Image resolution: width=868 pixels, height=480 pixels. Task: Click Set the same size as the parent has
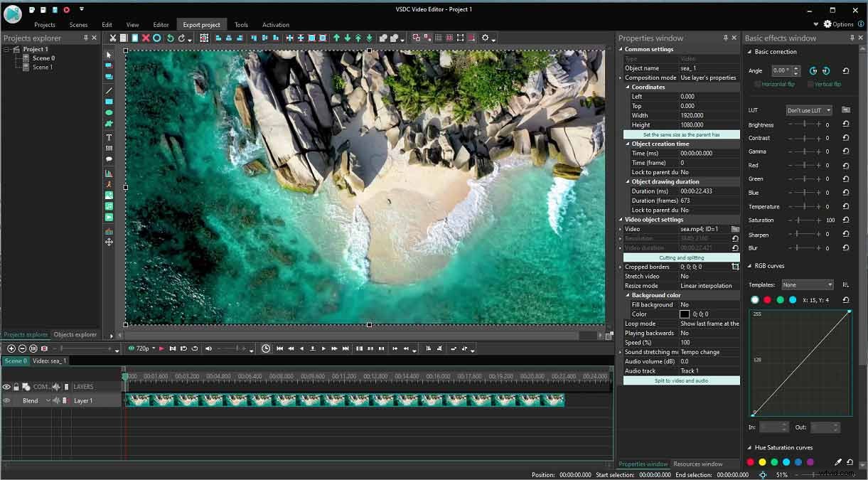pyautogui.click(x=680, y=134)
